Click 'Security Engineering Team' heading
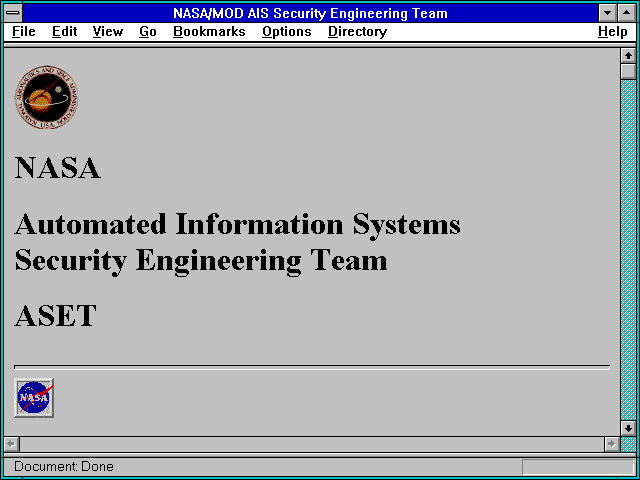The width and height of the screenshot is (640, 480). (201, 262)
